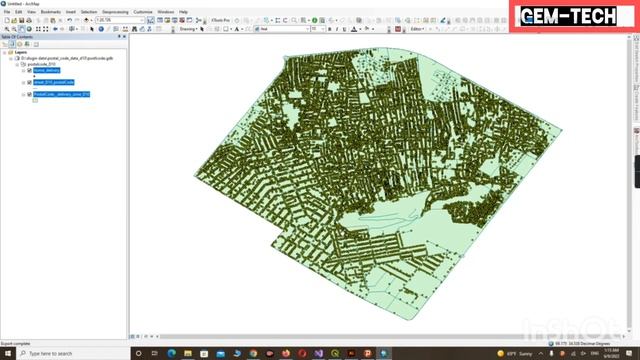
Task: Click the delivery zone green fill swatch
Action: tap(35, 100)
